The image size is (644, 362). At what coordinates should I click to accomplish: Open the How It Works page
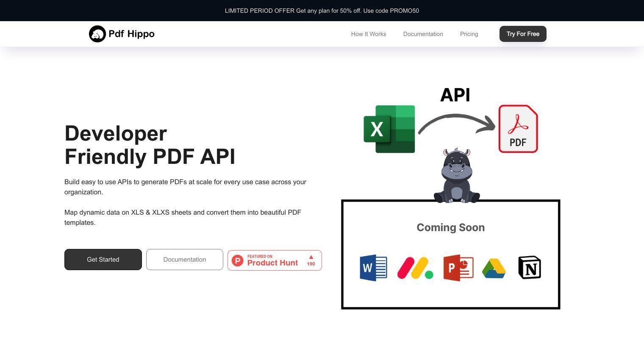tap(369, 34)
